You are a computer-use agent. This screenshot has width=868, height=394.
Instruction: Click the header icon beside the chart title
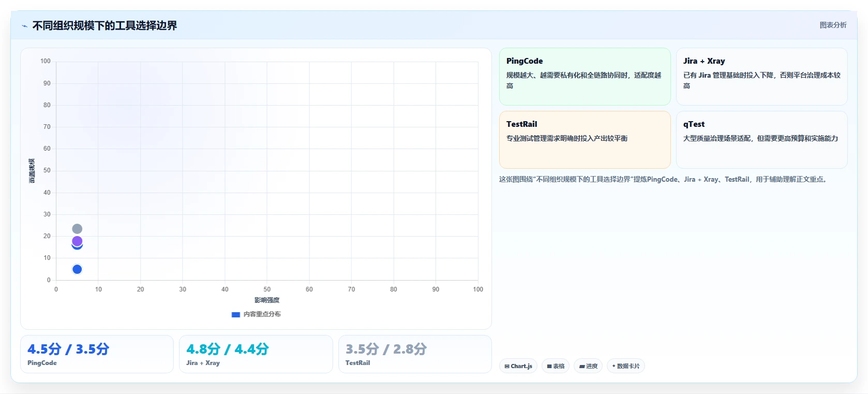coord(24,26)
